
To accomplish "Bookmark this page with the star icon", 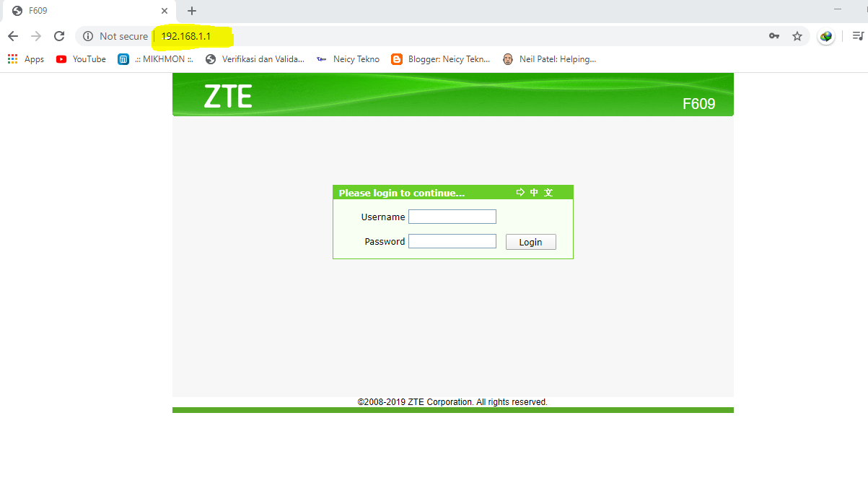I will coord(797,36).
